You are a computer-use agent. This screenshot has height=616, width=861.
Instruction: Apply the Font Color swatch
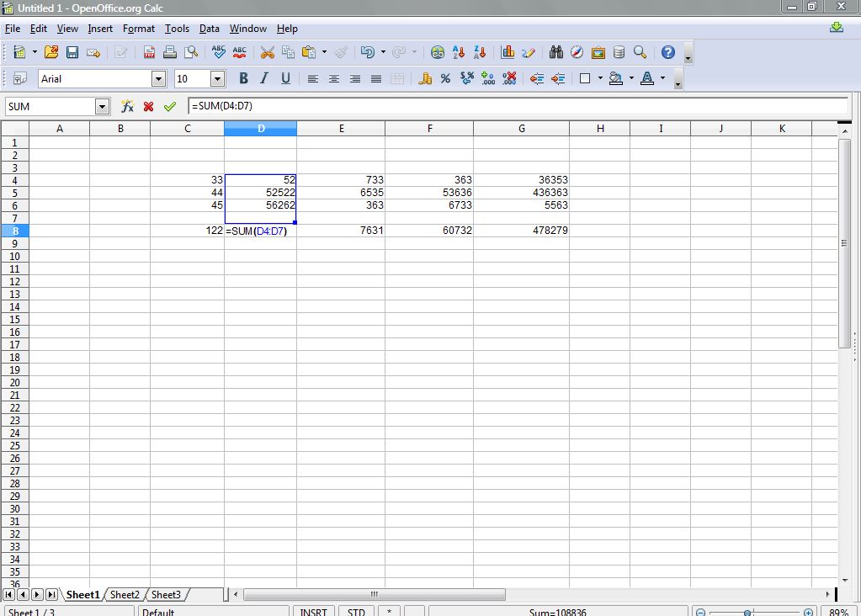647,78
